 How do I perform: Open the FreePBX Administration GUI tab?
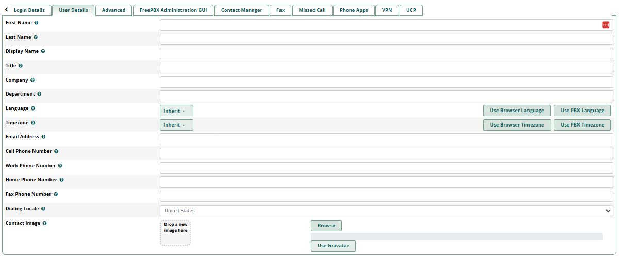(173, 10)
